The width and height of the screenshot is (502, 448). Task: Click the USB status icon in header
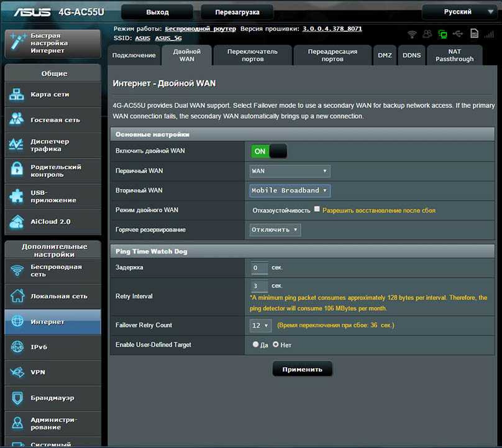[458, 34]
